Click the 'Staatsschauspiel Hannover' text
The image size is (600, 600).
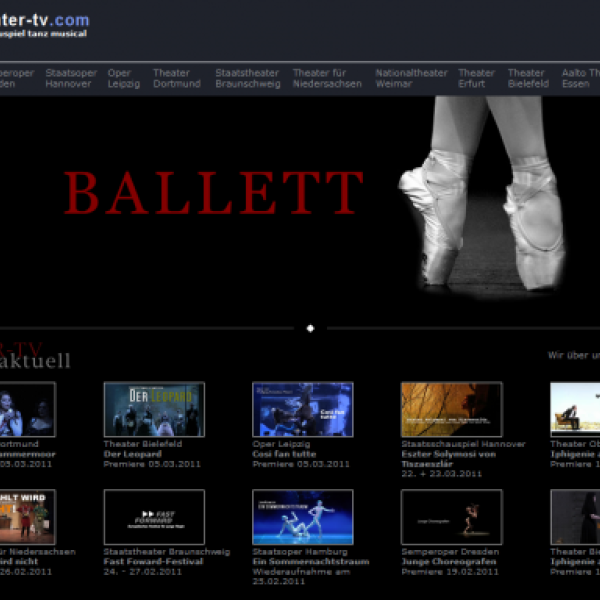click(x=463, y=444)
